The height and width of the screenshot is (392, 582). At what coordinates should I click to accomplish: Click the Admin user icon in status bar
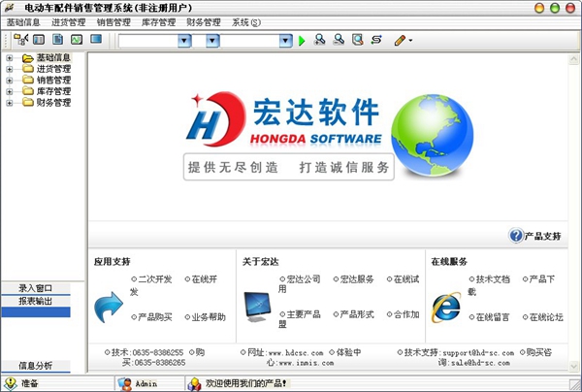[125, 384]
